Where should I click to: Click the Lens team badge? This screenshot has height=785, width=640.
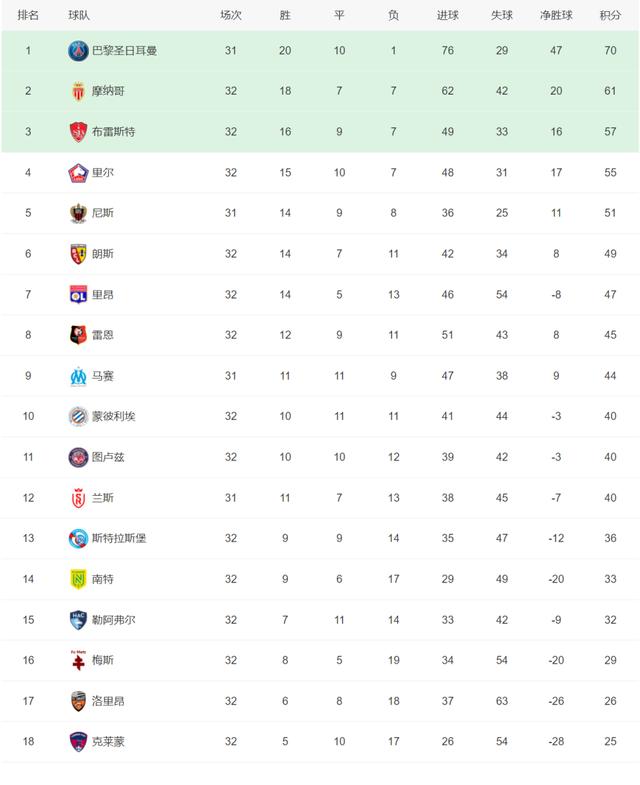78,253
